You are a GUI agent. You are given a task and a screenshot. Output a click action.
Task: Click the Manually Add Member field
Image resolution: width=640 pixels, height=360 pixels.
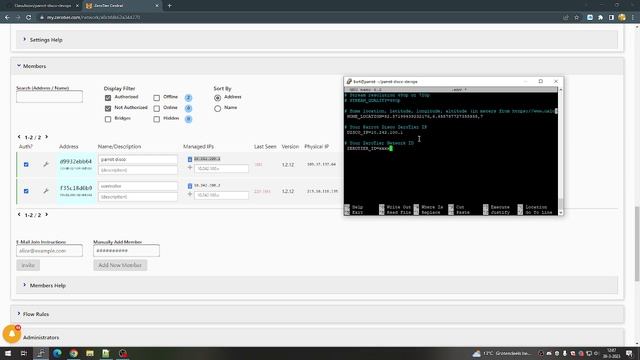pos(126,251)
